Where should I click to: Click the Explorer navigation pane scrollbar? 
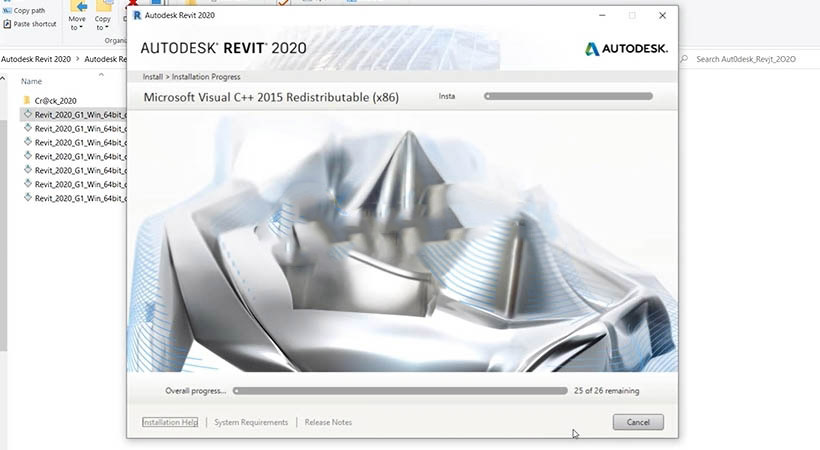click(x=3, y=235)
